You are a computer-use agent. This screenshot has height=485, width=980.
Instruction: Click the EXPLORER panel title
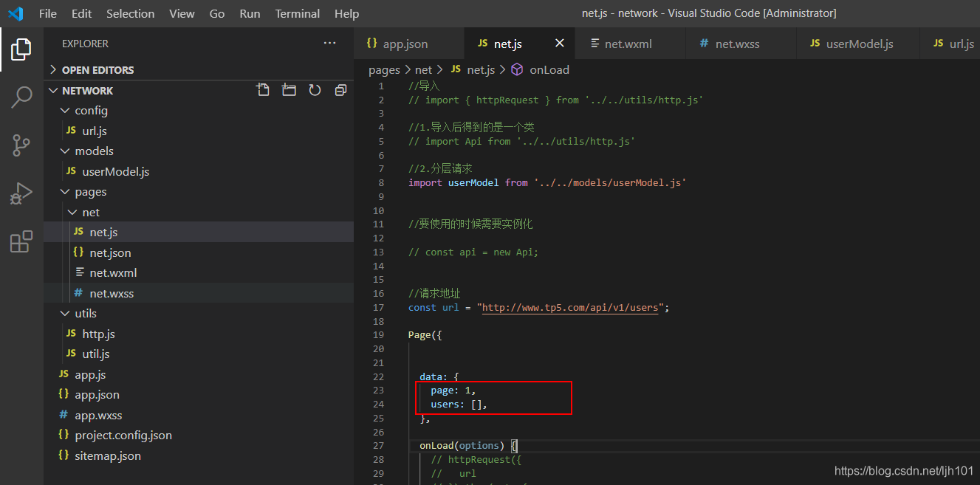point(85,44)
